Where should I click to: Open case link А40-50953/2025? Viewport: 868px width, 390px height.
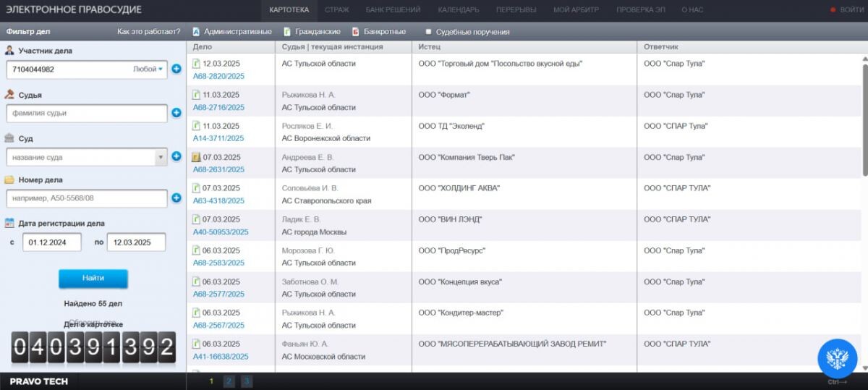[x=221, y=232]
